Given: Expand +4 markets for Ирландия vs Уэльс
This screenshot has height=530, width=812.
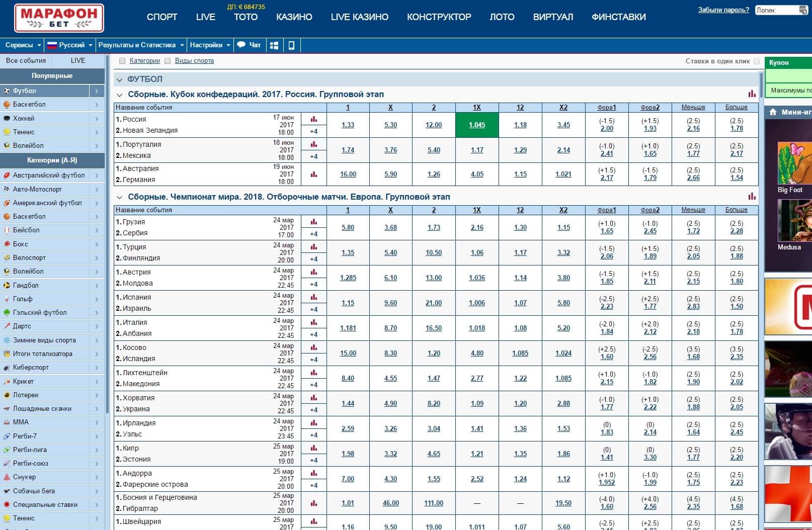Looking at the screenshot, I should coord(314,435).
